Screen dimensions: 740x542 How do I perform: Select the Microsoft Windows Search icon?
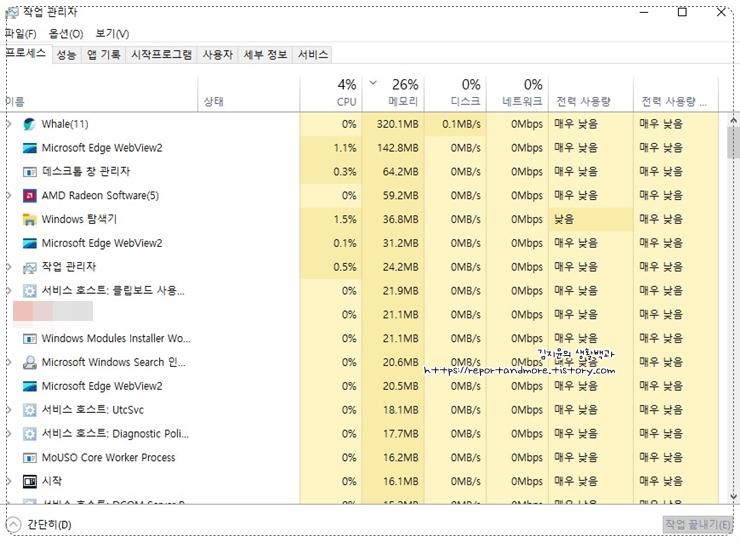coord(29,363)
